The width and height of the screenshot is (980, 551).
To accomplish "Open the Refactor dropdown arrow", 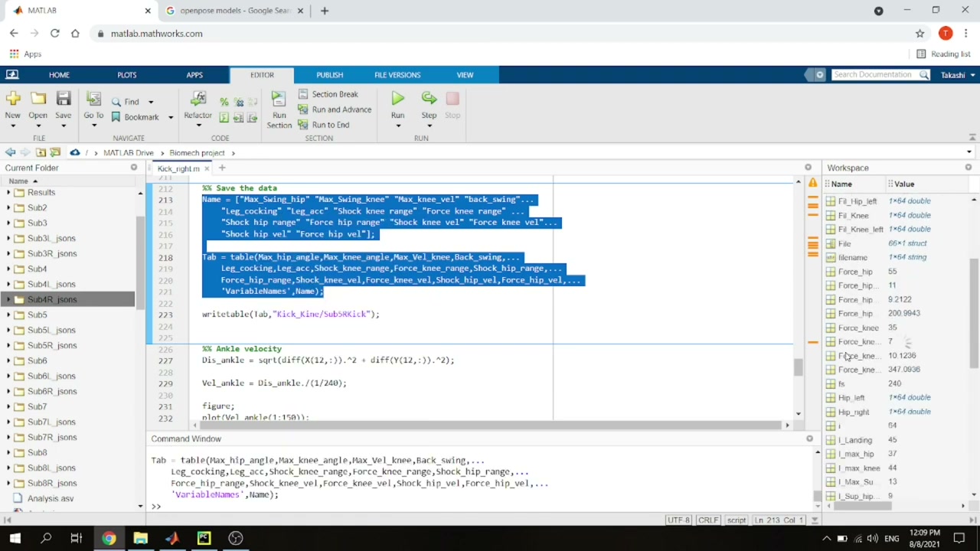I will point(198,126).
